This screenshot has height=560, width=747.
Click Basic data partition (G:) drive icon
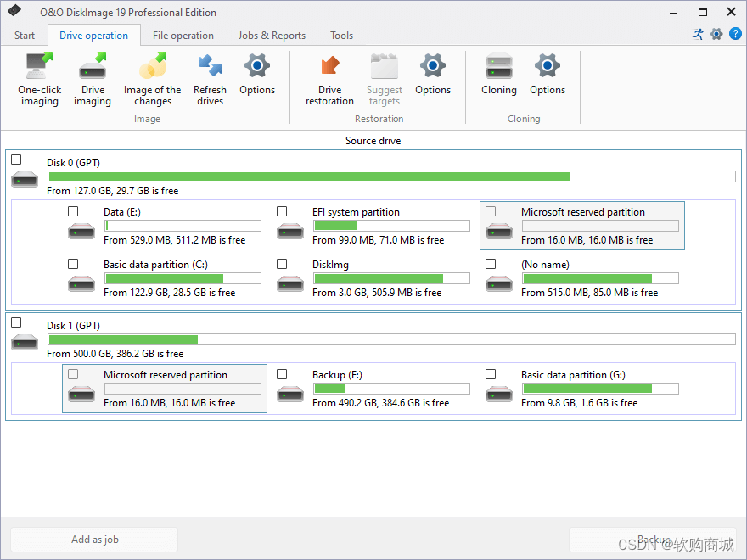499,395
